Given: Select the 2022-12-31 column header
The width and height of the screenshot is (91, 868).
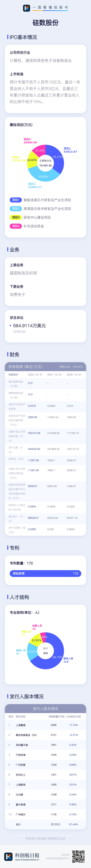Looking at the screenshot, I should point(35,374).
